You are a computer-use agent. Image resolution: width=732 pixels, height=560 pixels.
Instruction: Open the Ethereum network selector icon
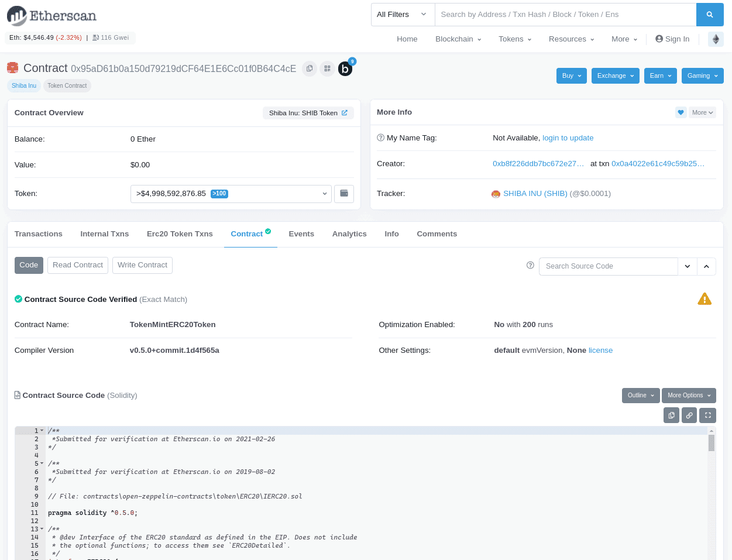[x=716, y=39]
